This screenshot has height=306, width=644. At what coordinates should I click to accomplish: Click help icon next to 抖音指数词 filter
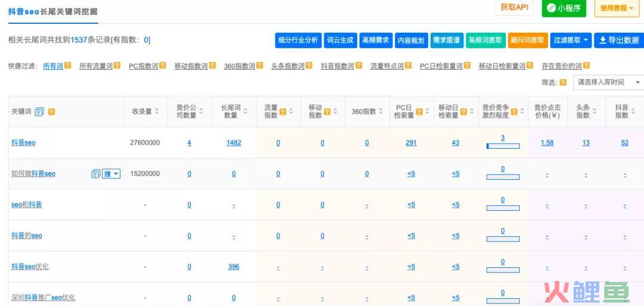coord(358,65)
